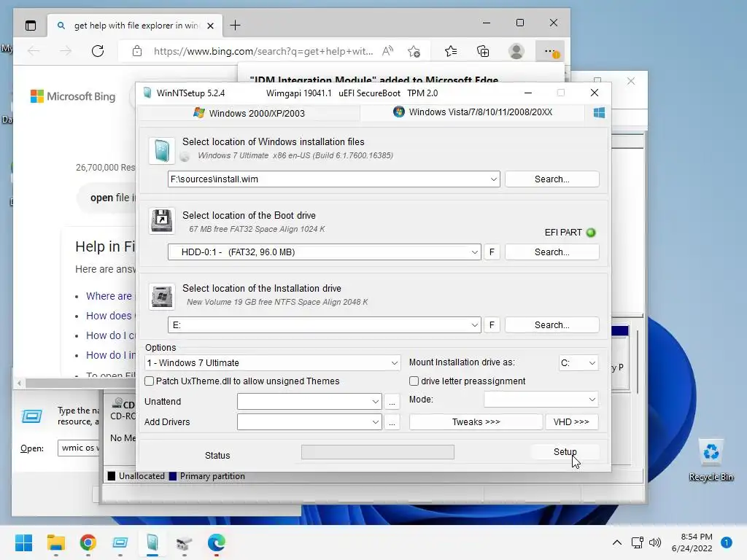Open the 'Where are' Bing help link
Image resolution: width=747 pixels, height=560 pixels.
point(109,296)
